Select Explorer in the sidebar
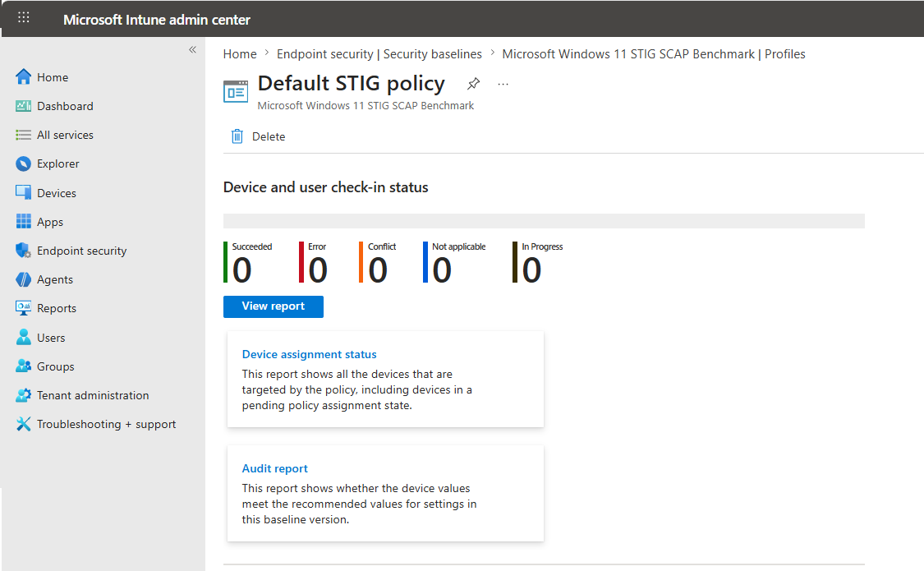The image size is (924, 571). click(57, 163)
